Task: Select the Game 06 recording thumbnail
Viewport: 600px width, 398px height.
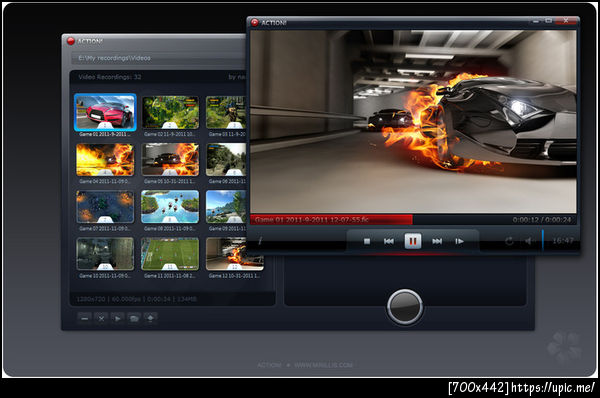Action: point(226,160)
